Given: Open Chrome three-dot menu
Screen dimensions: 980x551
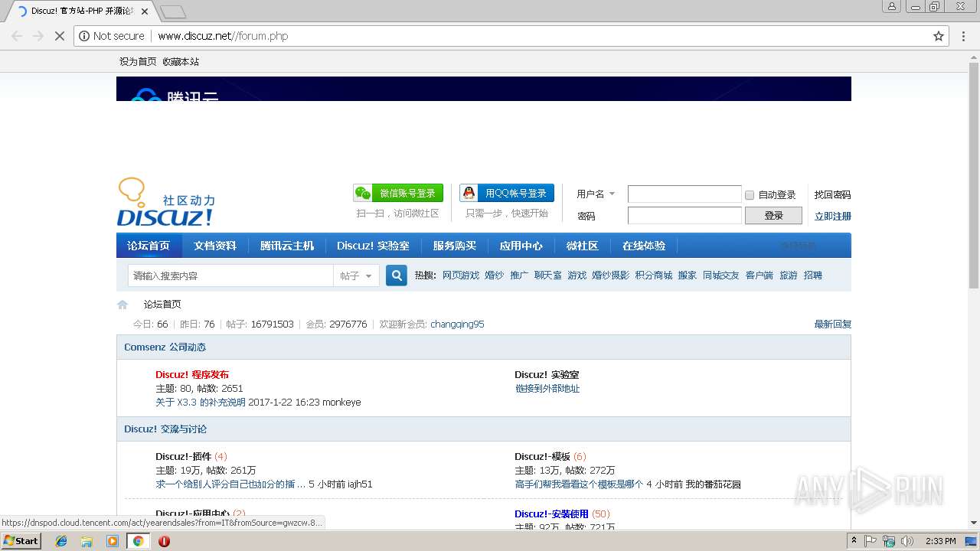Looking at the screenshot, I should (964, 36).
